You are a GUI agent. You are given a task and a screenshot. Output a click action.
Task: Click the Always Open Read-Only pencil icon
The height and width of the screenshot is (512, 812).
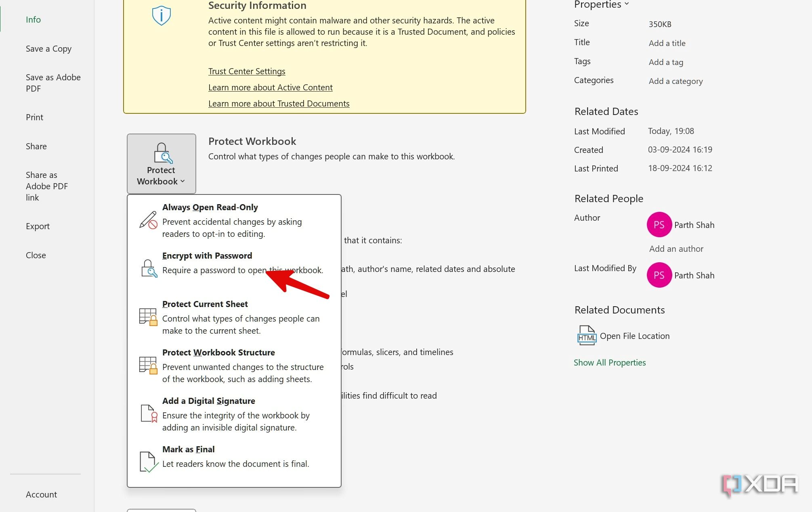[x=148, y=220]
